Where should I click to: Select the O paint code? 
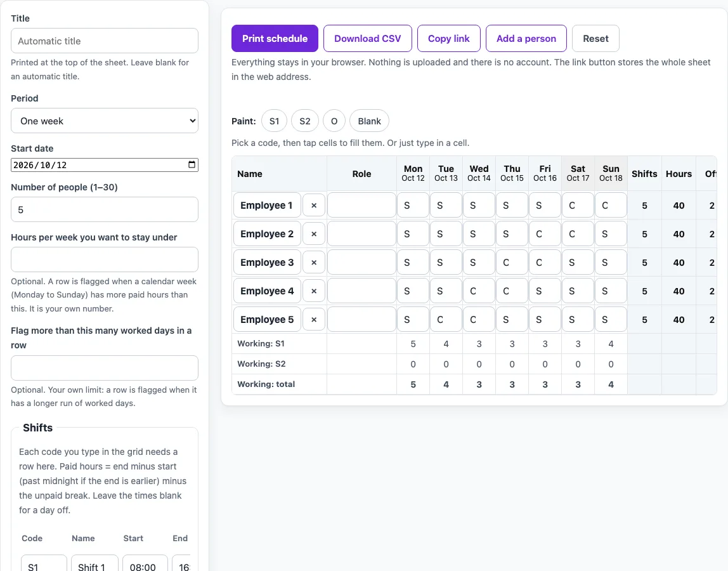click(334, 121)
